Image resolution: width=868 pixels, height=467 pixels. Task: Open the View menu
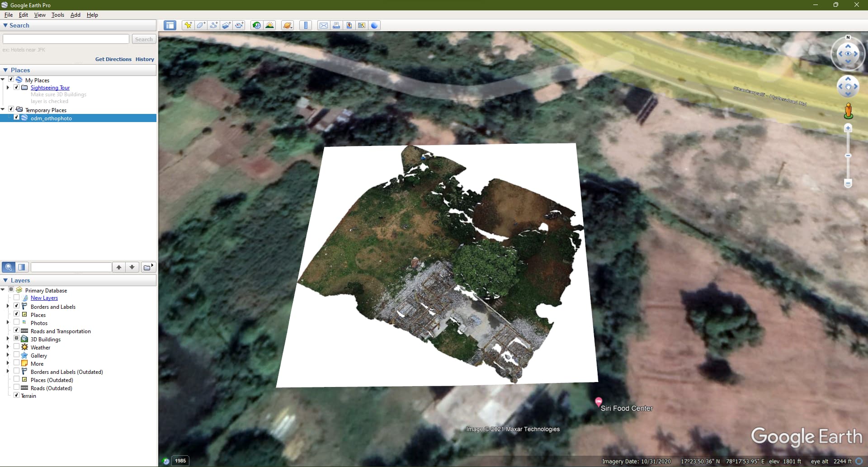pyautogui.click(x=40, y=14)
